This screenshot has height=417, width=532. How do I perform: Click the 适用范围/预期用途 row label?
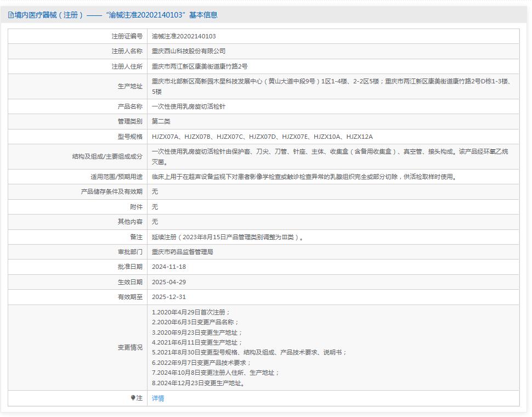[116, 177]
